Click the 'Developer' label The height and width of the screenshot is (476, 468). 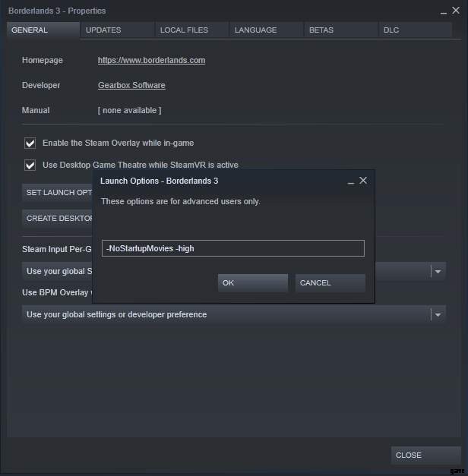coord(41,85)
